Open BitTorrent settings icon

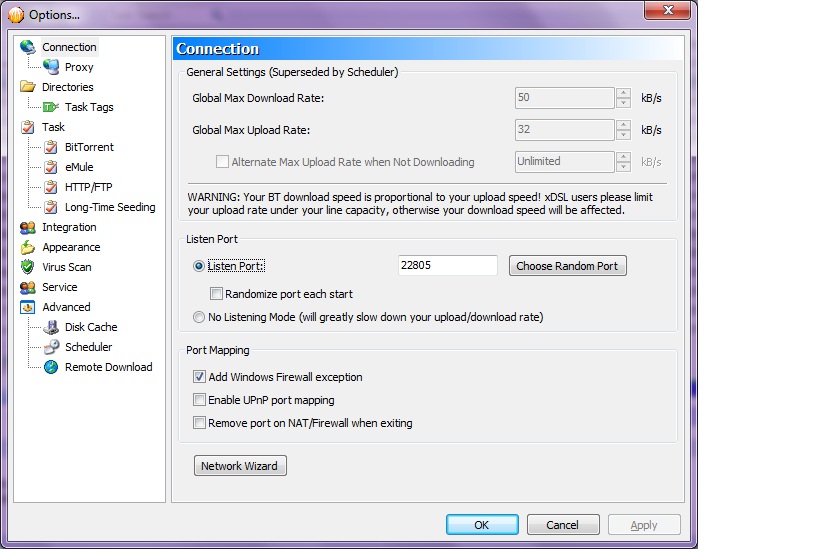tap(51, 147)
